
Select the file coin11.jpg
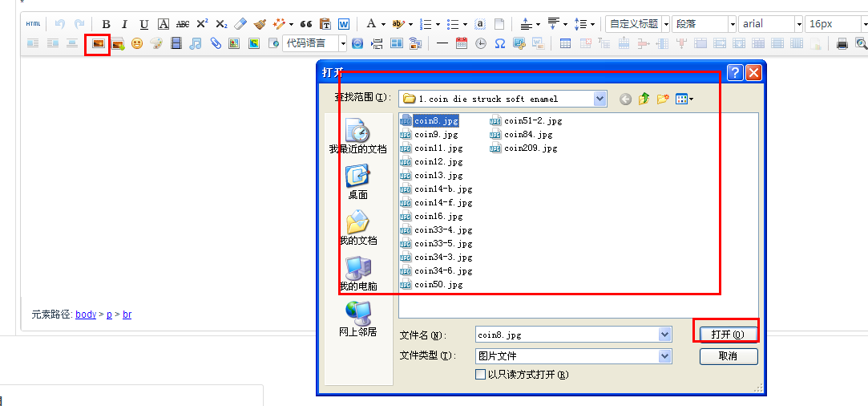[x=431, y=148]
